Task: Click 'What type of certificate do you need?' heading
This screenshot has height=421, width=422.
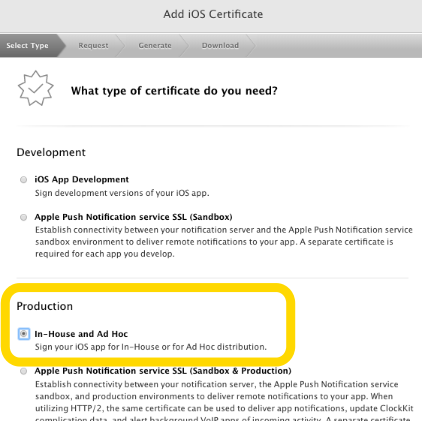Action: tap(174, 91)
